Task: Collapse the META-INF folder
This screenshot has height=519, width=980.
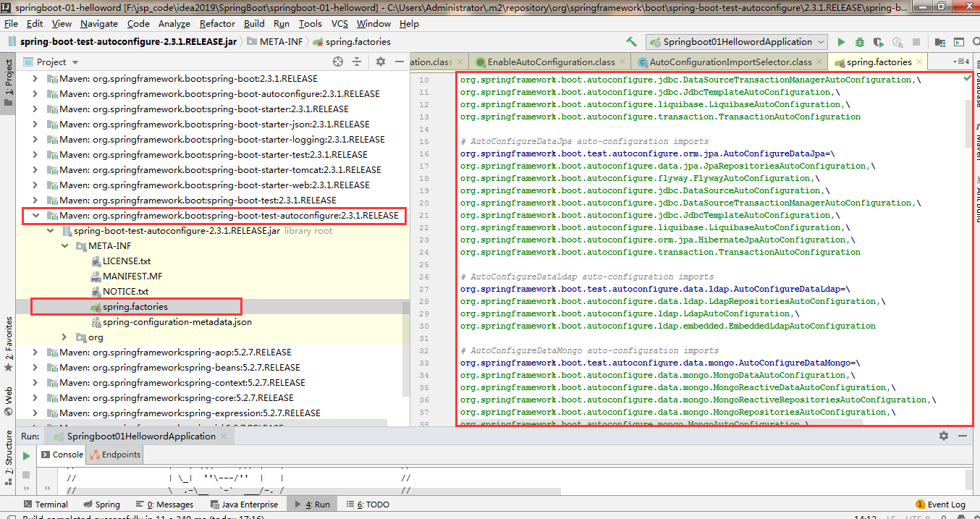Action: tap(65, 246)
